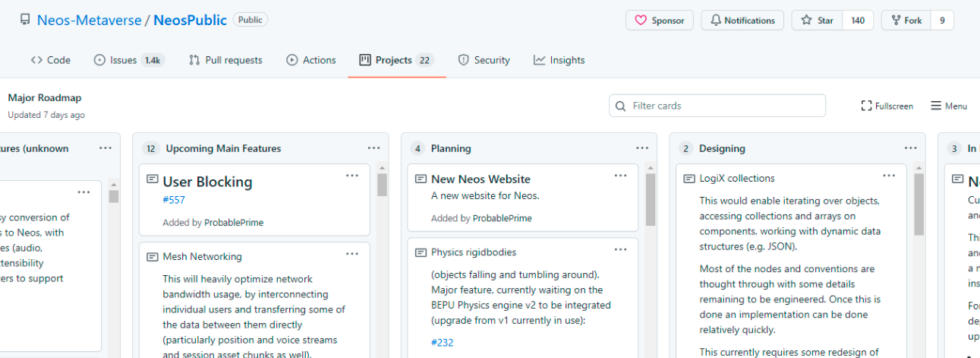Click the note icon on User Blocking card
Viewport: 980px width, 358px height.
click(152, 179)
